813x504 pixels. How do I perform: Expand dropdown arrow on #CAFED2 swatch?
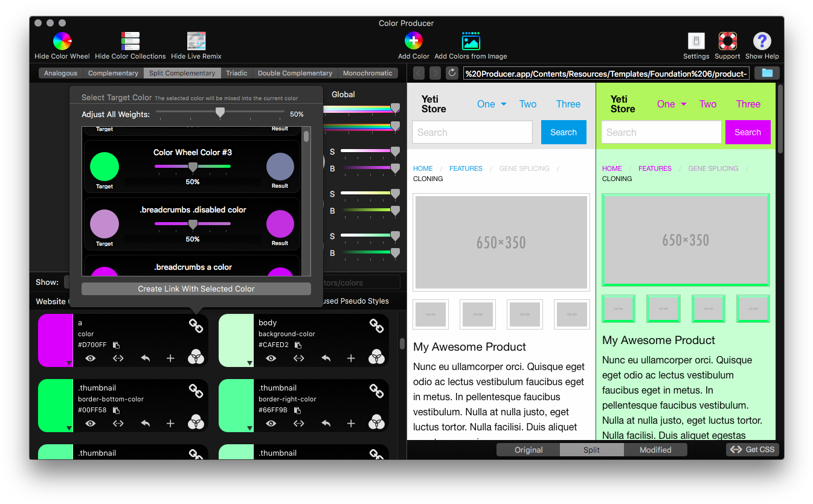tap(249, 363)
